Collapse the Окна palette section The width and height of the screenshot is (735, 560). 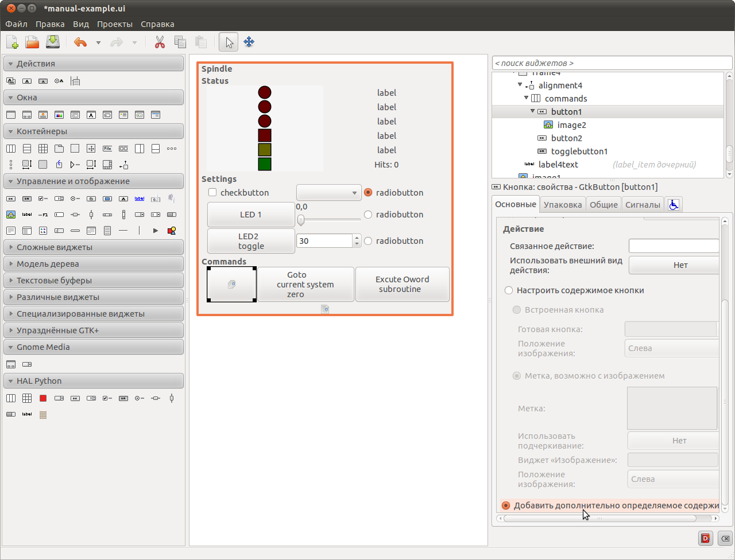point(94,98)
